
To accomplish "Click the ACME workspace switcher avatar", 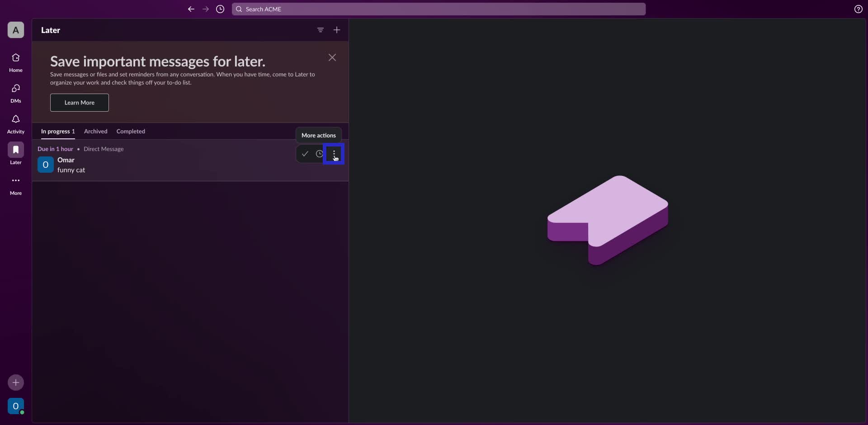I will [x=16, y=30].
